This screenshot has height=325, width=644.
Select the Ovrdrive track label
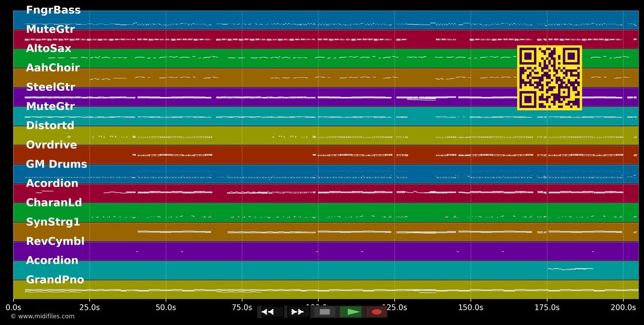click(52, 145)
